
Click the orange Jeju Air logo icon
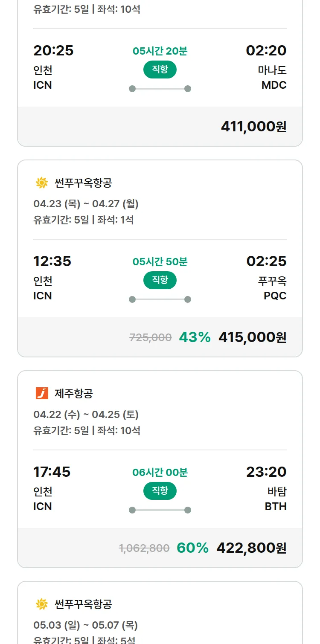click(x=42, y=393)
